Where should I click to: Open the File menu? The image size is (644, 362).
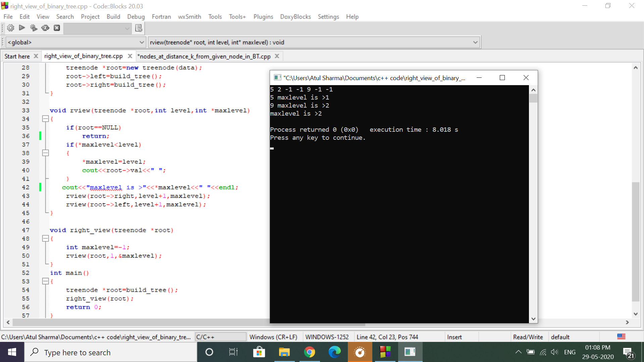point(8,16)
